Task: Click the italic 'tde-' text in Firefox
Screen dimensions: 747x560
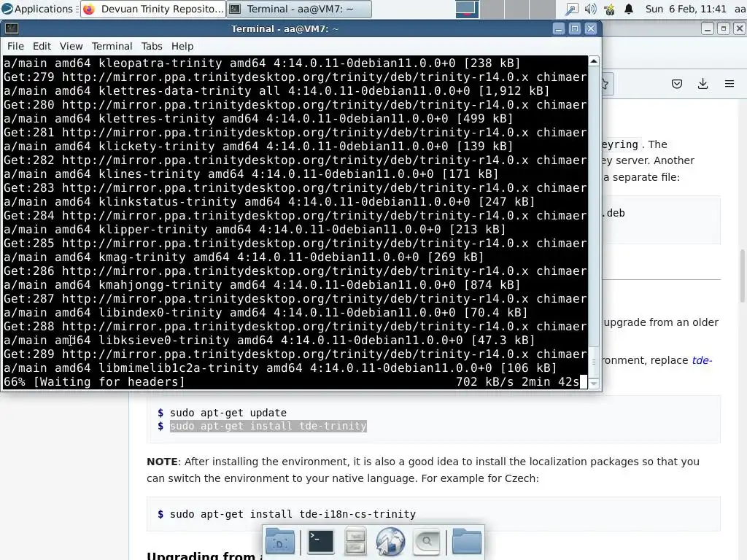Action: click(x=703, y=360)
